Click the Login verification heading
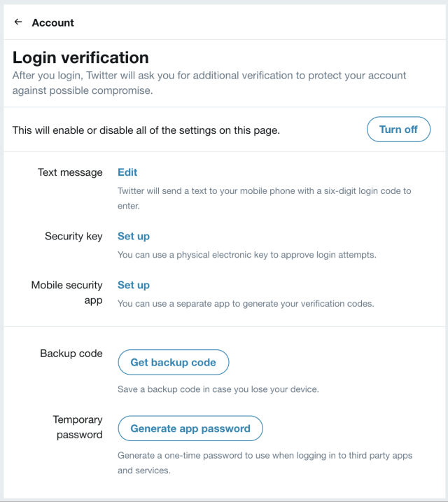The height and width of the screenshot is (502, 448). coord(80,57)
